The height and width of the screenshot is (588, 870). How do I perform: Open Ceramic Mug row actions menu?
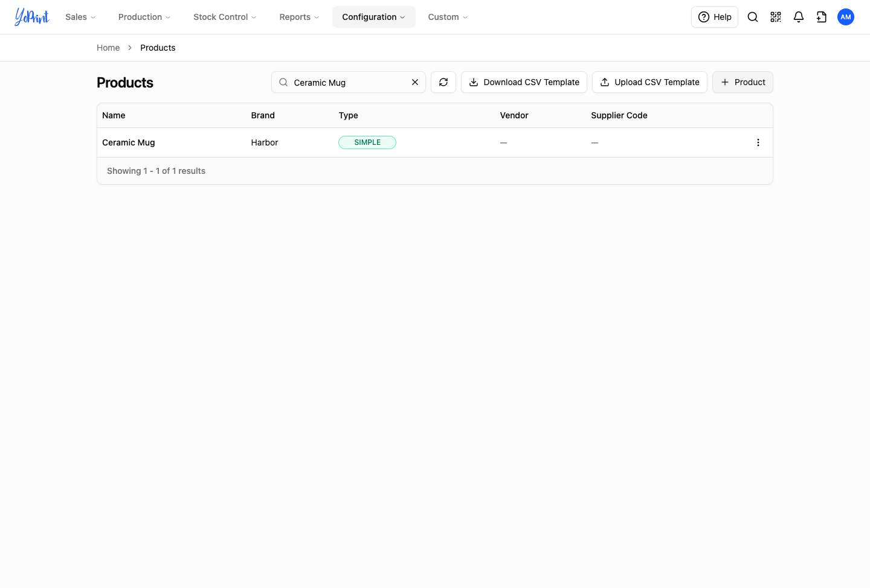[x=758, y=142]
